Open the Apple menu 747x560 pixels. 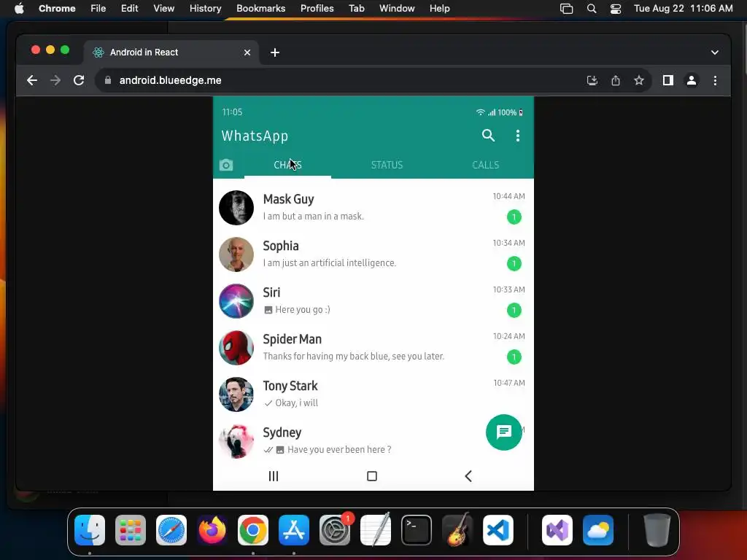coord(19,9)
